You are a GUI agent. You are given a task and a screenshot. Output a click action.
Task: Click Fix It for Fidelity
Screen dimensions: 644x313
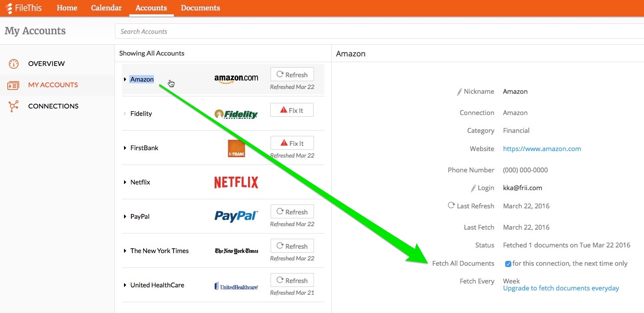tap(292, 110)
